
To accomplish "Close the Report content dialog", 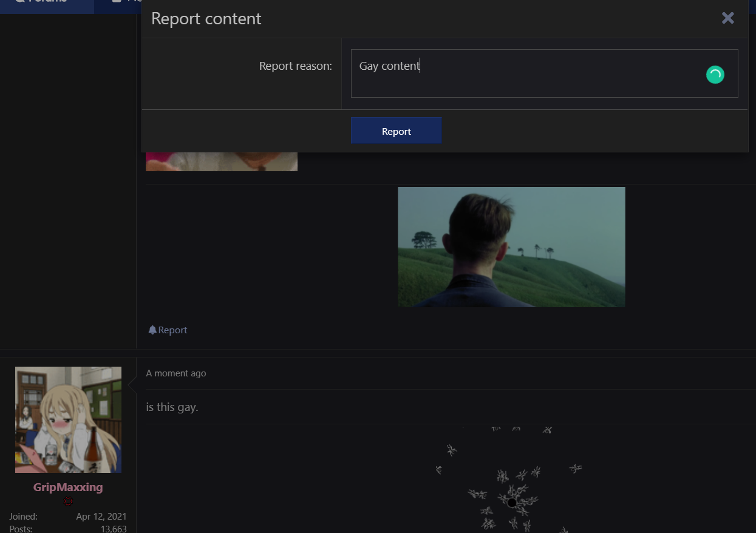I will coord(727,18).
